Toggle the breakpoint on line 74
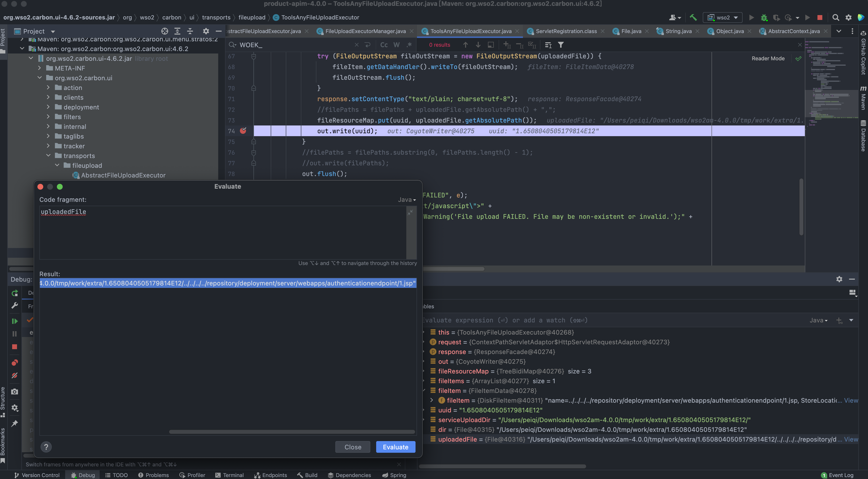This screenshot has width=868, height=479. [243, 131]
